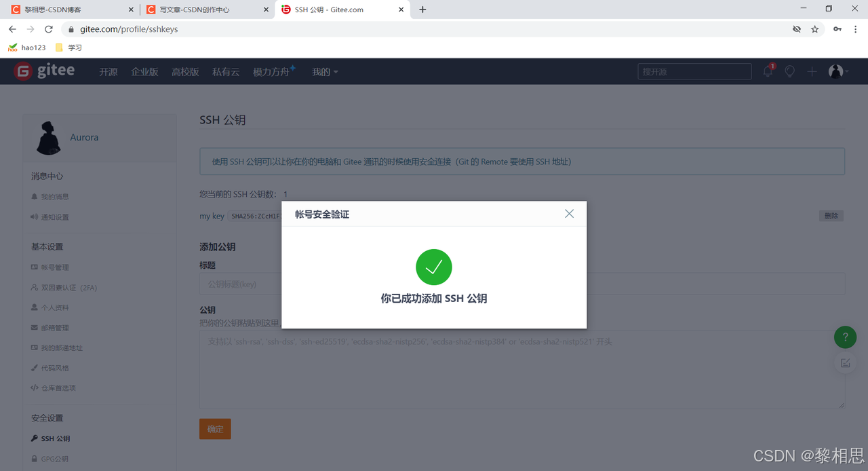
Task: Click the 公钥 text area
Action: click(521, 370)
